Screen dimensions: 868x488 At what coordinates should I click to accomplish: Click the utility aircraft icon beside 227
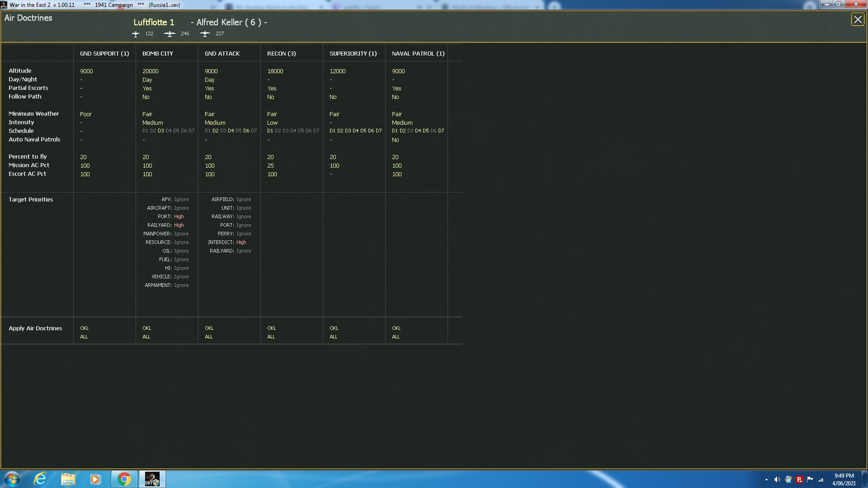pos(205,34)
